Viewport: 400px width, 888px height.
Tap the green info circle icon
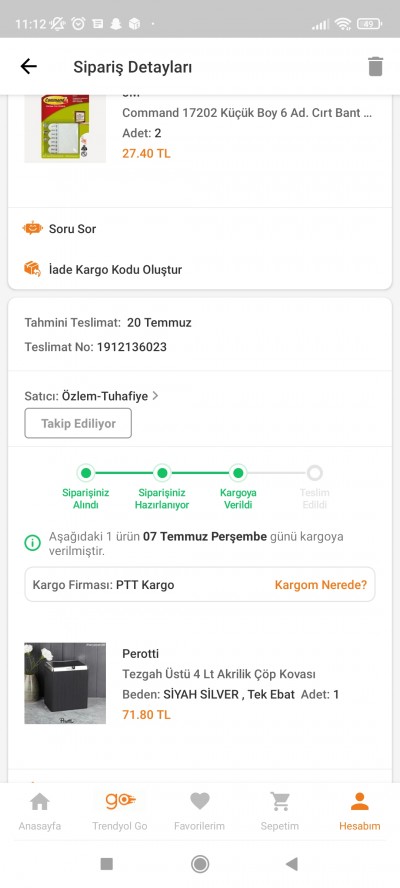click(x=32, y=543)
